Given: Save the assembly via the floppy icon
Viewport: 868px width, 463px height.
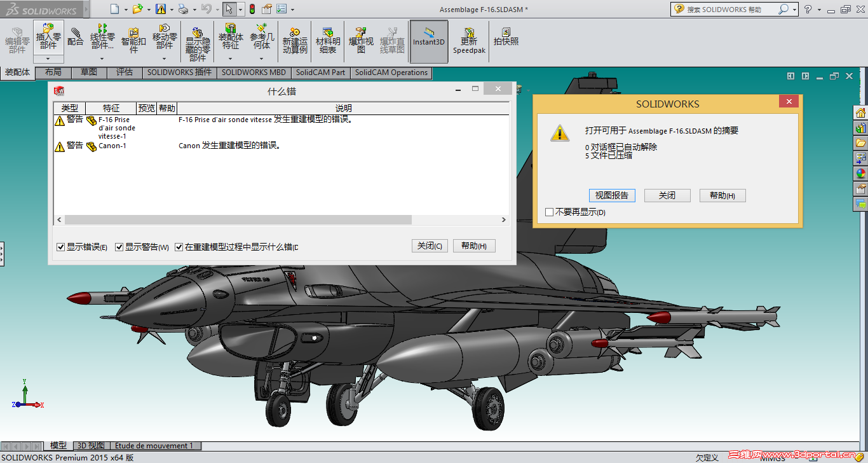Looking at the screenshot, I should click(161, 9).
